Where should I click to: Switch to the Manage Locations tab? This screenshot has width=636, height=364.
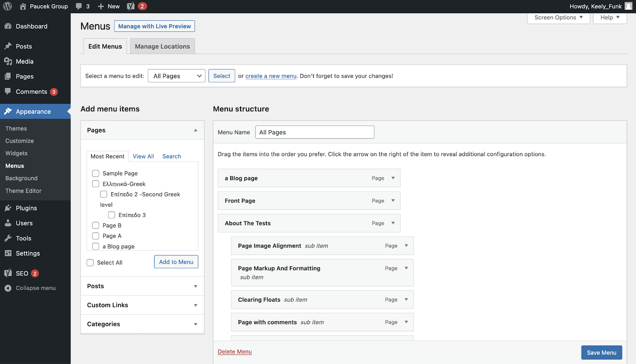coord(162,46)
